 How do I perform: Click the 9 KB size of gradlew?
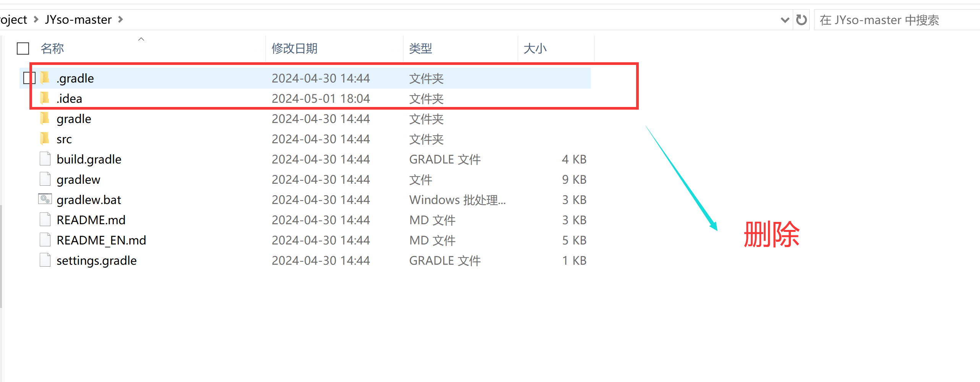point(574,180)
